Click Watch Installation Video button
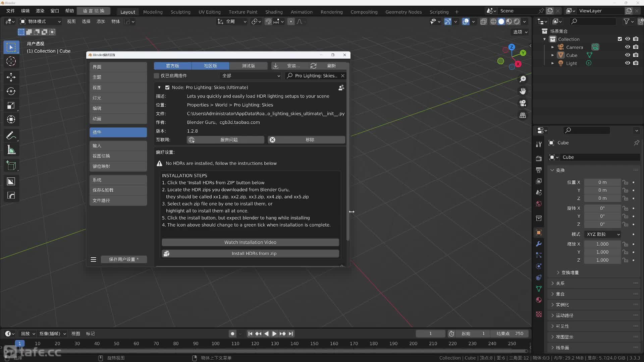The image size is (644, 362). point(250,242)
